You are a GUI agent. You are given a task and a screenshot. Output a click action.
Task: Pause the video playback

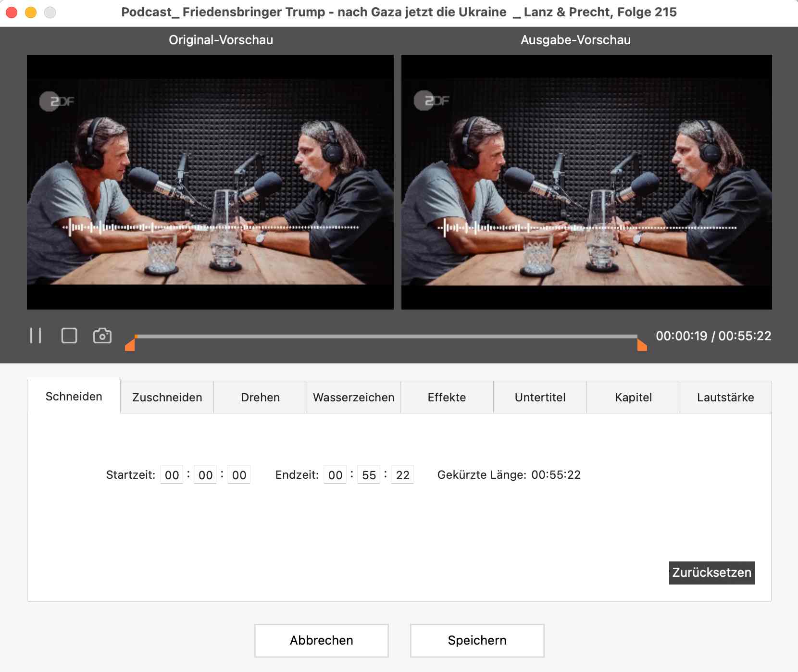[x=36, y=336]
